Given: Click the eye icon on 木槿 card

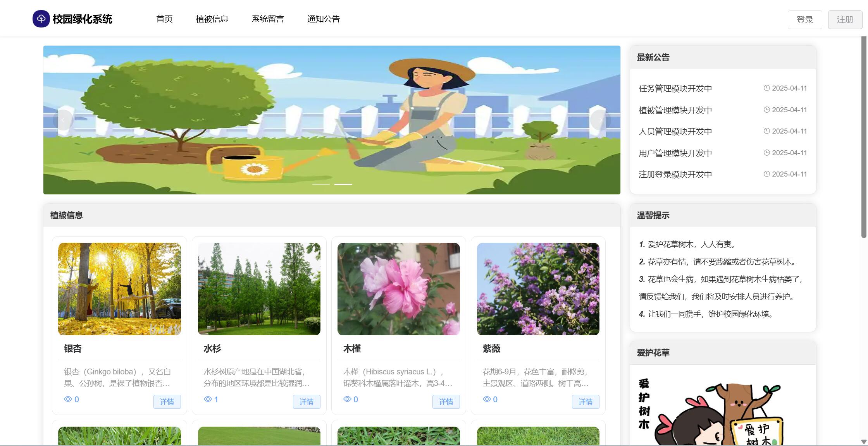Looking at the screenshot, I should 347,399.
